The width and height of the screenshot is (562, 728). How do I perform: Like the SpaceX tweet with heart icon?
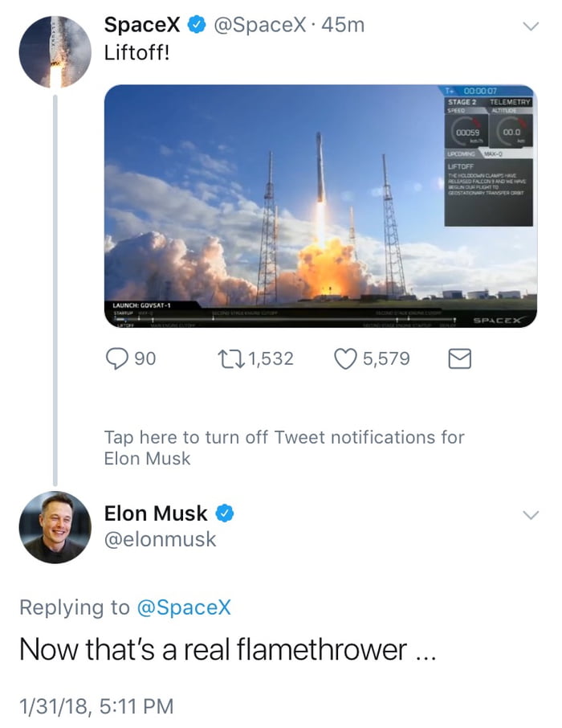coord(345,359)
